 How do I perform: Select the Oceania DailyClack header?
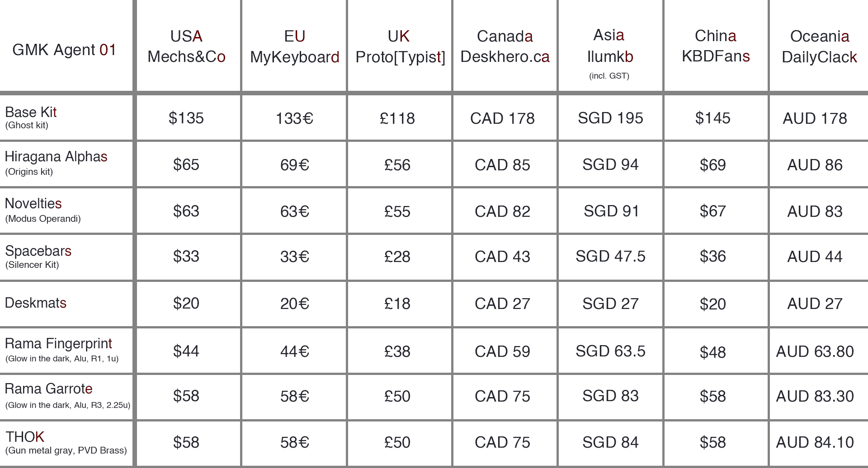pos(819,46)
